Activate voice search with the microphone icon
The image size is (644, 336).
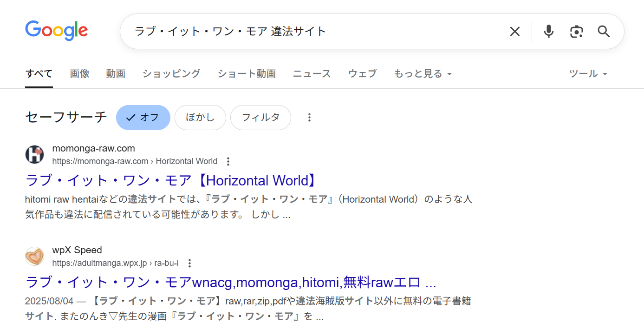548,31
